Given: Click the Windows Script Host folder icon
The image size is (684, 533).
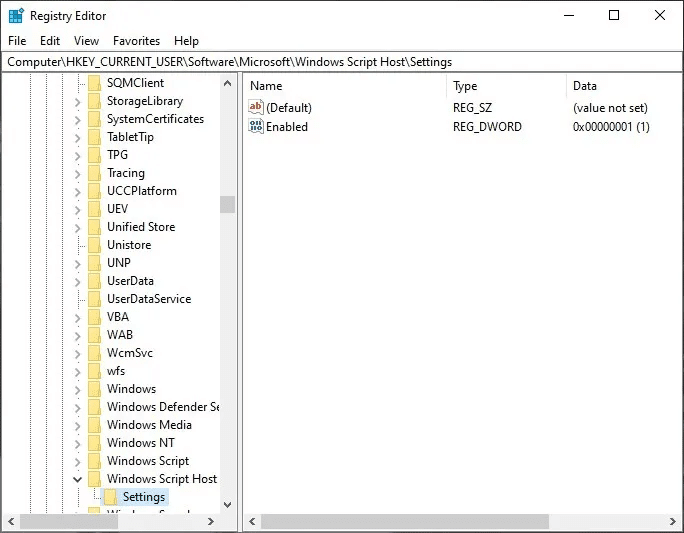Looking at the screenshot, I should point(94,479).
